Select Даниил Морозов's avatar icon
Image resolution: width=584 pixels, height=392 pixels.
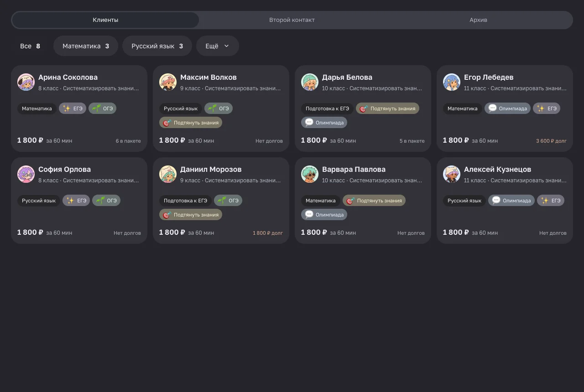pyautogui.click(x=168, y=174)
